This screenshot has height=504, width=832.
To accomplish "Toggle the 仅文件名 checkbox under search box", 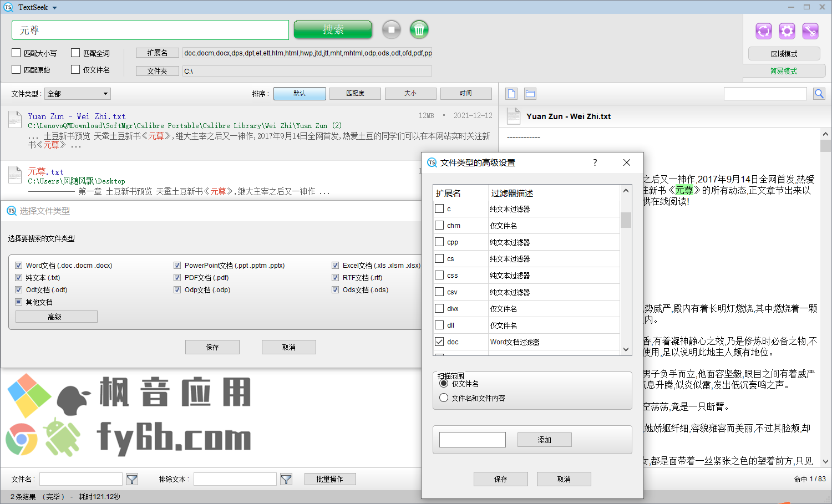I will pyautogui.click(x=75, y=70).
